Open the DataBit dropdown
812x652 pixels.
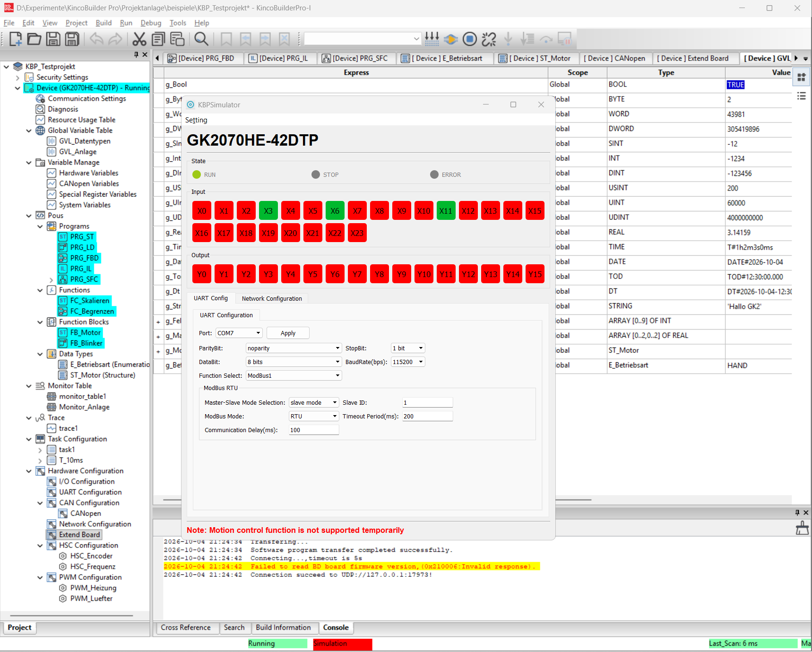tap(294, 362)
